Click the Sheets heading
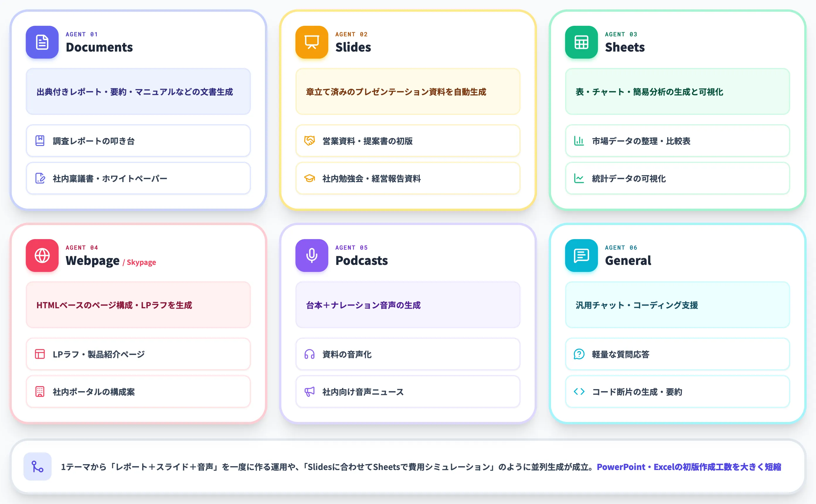This screenshot has width=816, height=504. [625, 47]
